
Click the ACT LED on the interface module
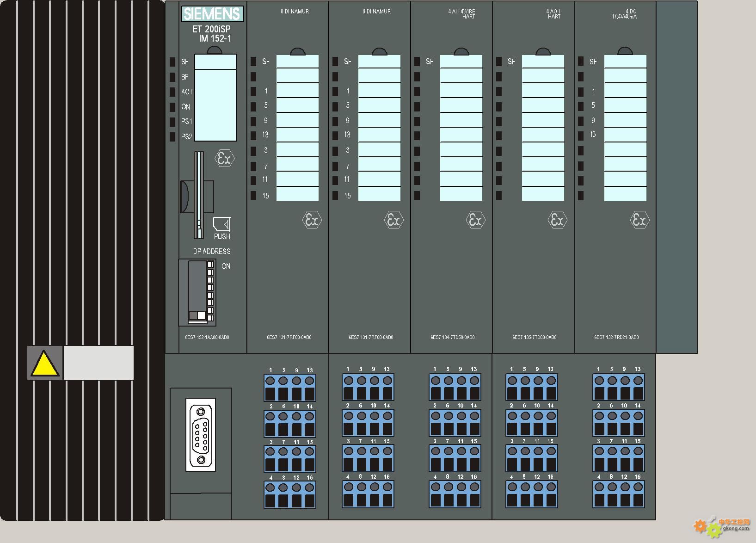point(172,92)
